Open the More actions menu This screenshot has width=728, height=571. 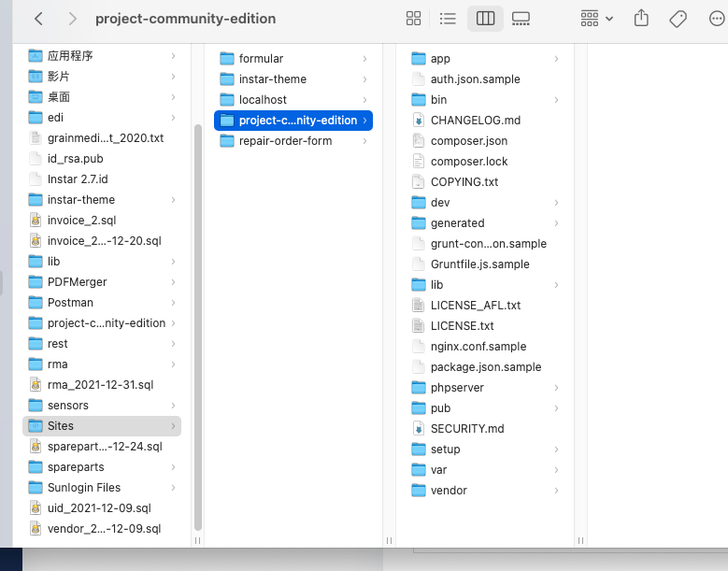[715, 19]
